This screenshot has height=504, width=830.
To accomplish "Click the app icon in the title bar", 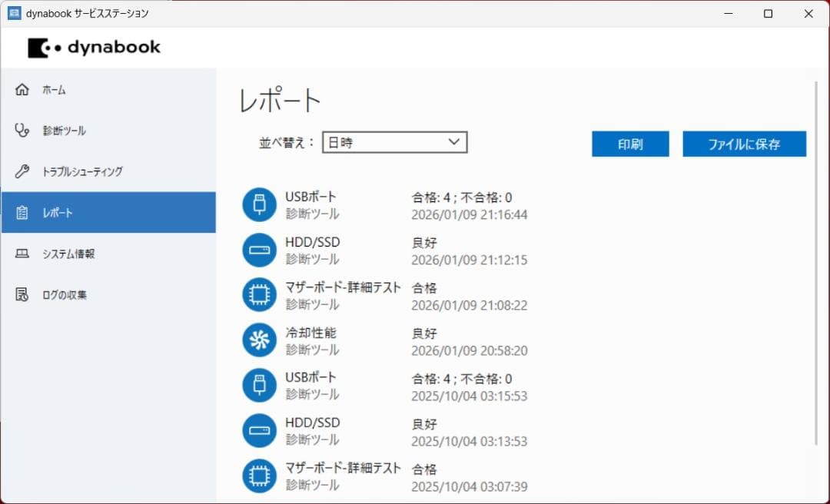I will click(x=13, y=13).
